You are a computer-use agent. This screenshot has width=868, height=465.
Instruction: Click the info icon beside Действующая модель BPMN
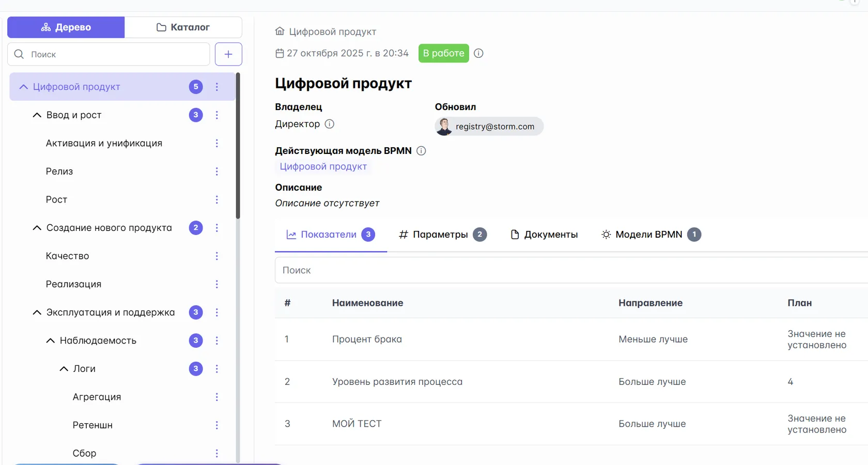pos(421,150)
